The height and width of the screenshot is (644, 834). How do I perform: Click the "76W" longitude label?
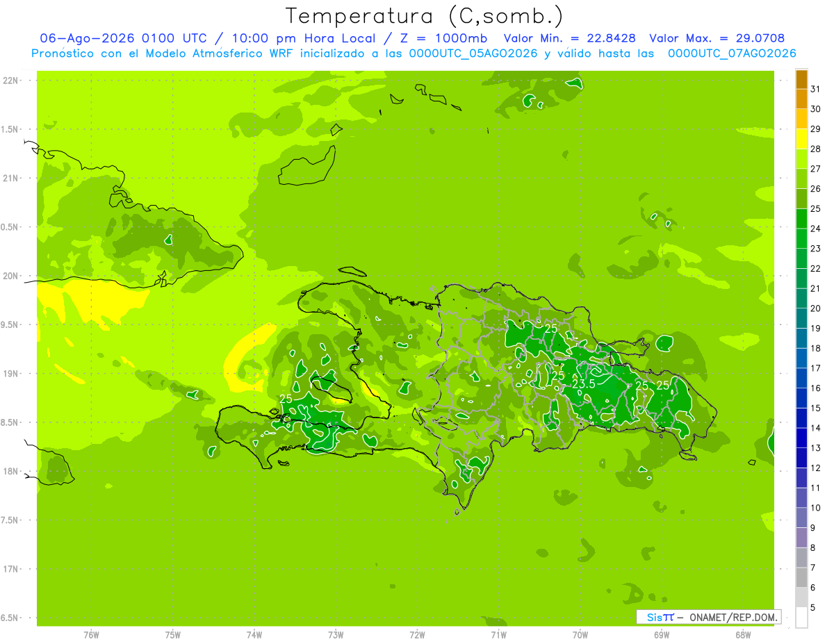click(91, 635)
